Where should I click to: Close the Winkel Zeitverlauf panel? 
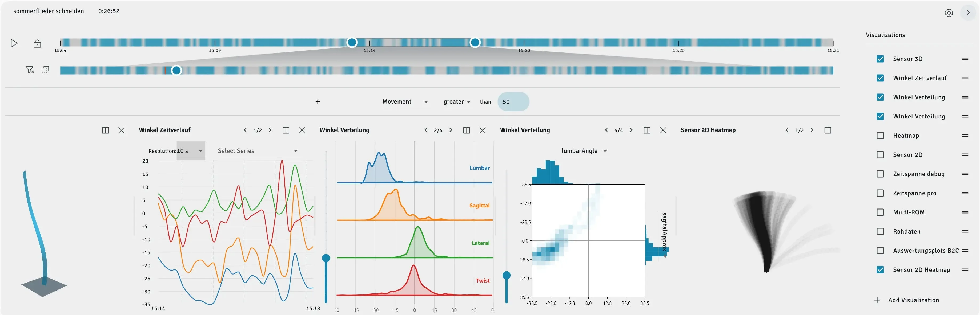point(302,130)
